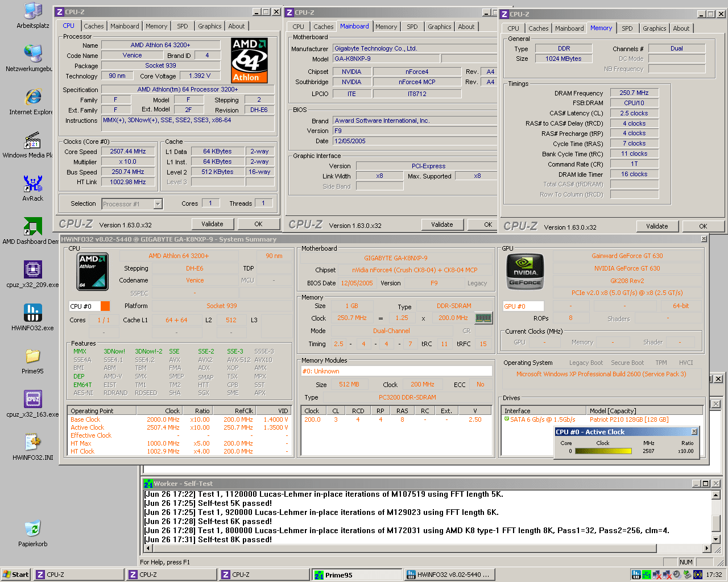The width and height of the screenshot is (728, 582).
Task: Open the Windows Start menu
Action: [x=15, y=575]
